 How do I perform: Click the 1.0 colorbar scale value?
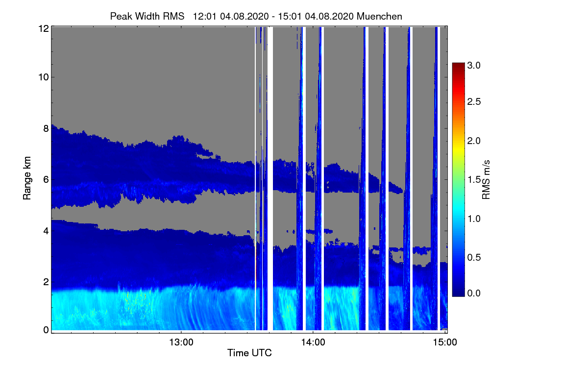474,219
